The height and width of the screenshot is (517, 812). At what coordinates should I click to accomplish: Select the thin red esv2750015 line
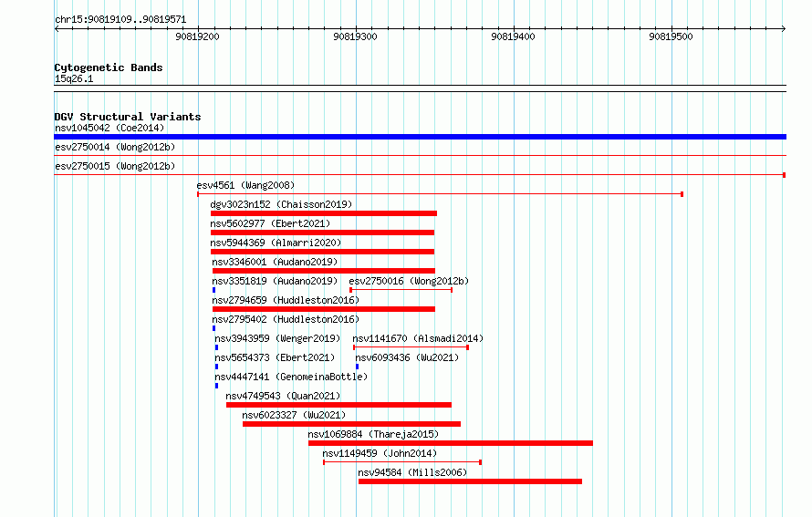pos(420,175)
